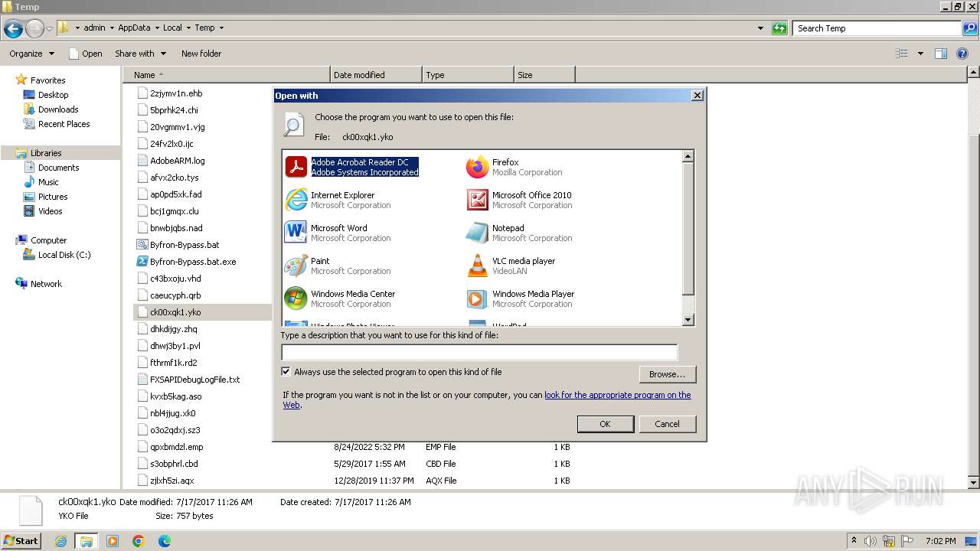
Task: Click the Browse... button
Action: click(667, 374)
